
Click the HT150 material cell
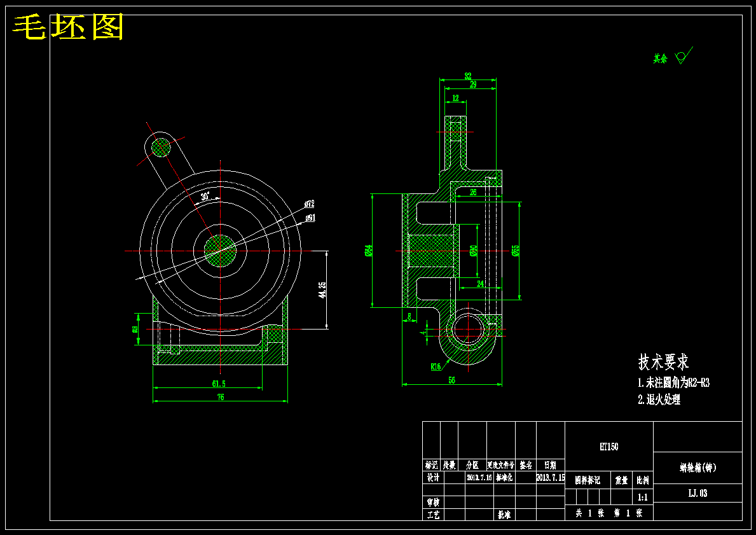609,447
